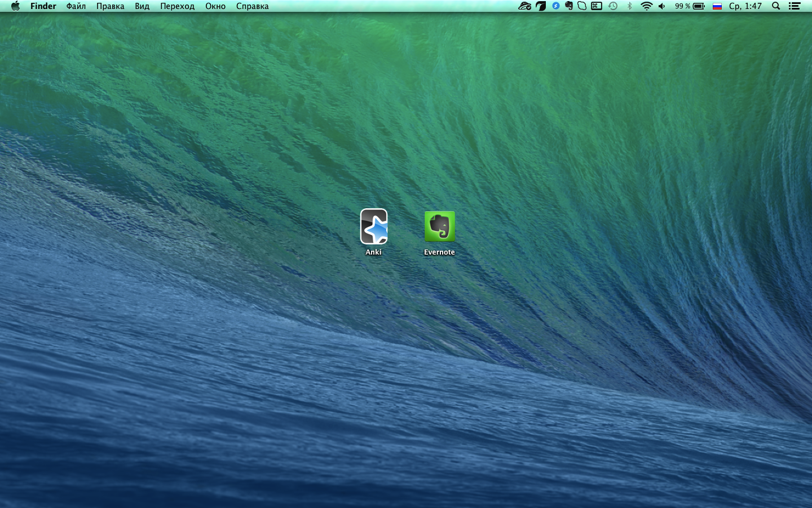This screenshot has width=812, height=508.
Task: Open the Вид menu
Action: pos(142,6)
